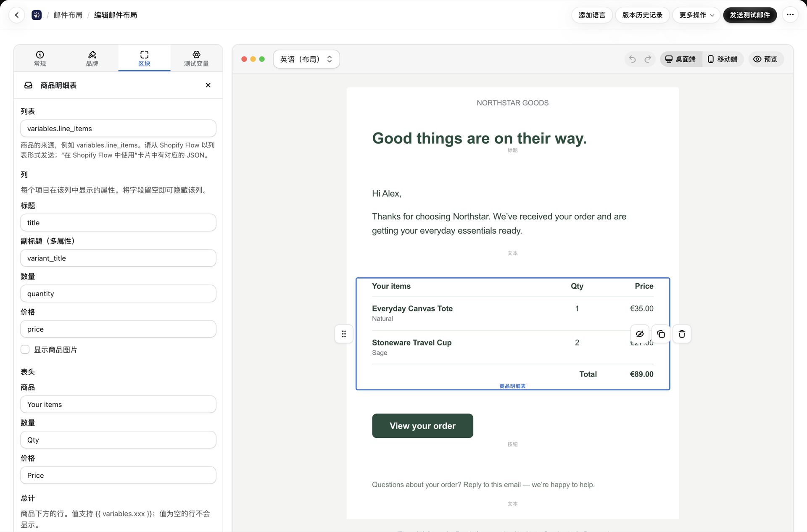Viewport: 807px width, 532px height.
Task: Open the 测试变量 tab
Action: click(196, 58)
